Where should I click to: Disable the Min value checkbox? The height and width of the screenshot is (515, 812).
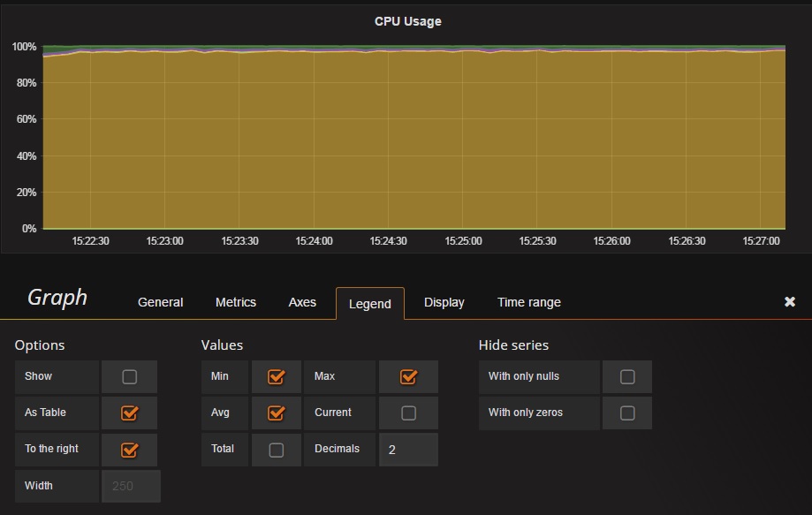[x=276, y=377]
